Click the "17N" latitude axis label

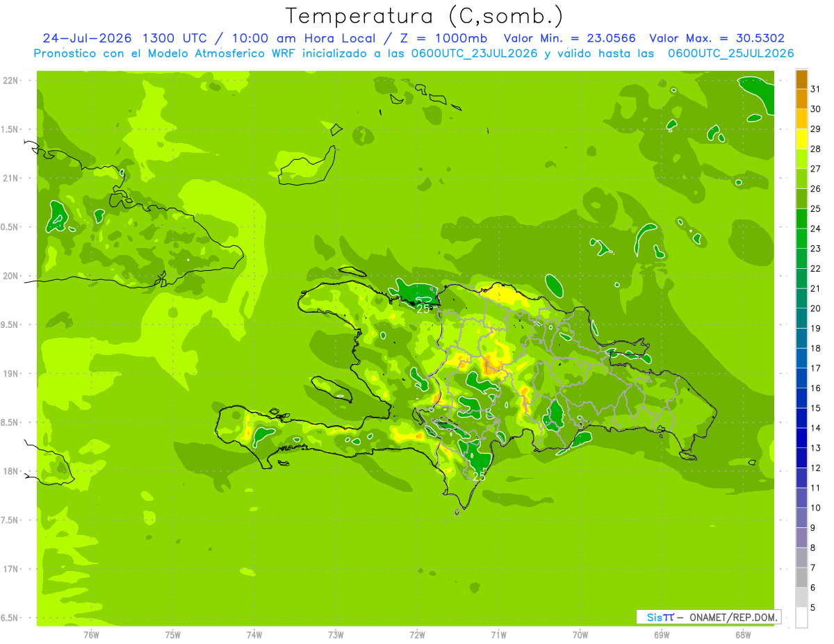pos(10,569)
